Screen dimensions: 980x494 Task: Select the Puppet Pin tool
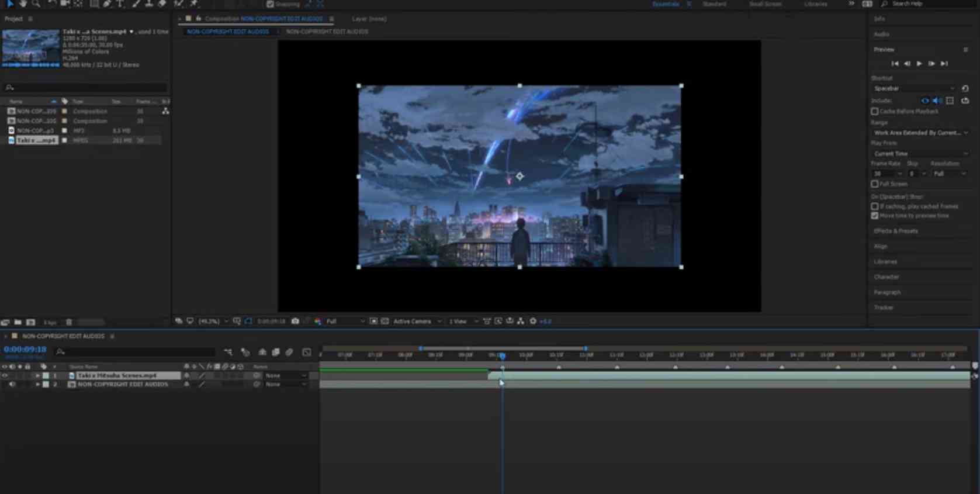[194, 4]
